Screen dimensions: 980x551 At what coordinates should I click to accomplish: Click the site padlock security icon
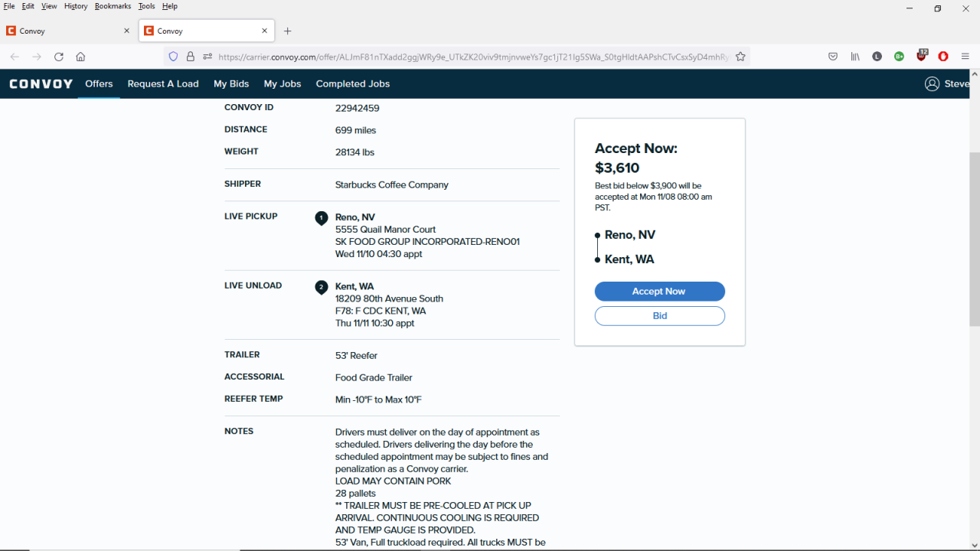(x=191, y=57)
